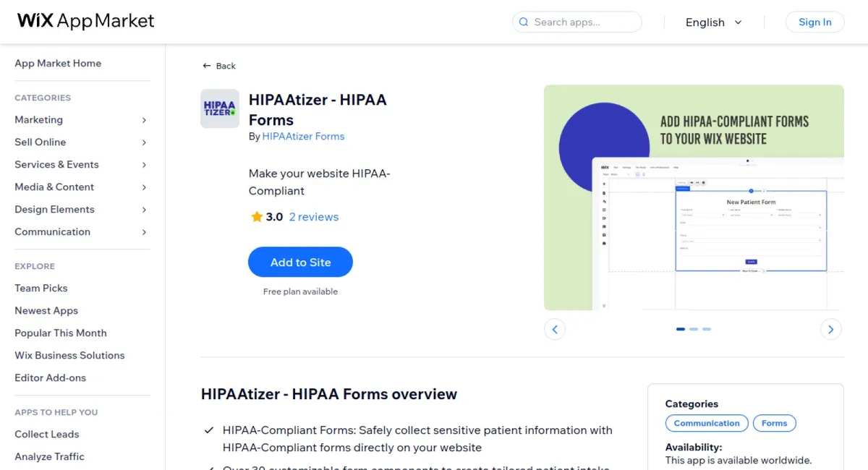Expand the Media & Content chevron
Screen dimensions: 868x470
tap(144, 187)
